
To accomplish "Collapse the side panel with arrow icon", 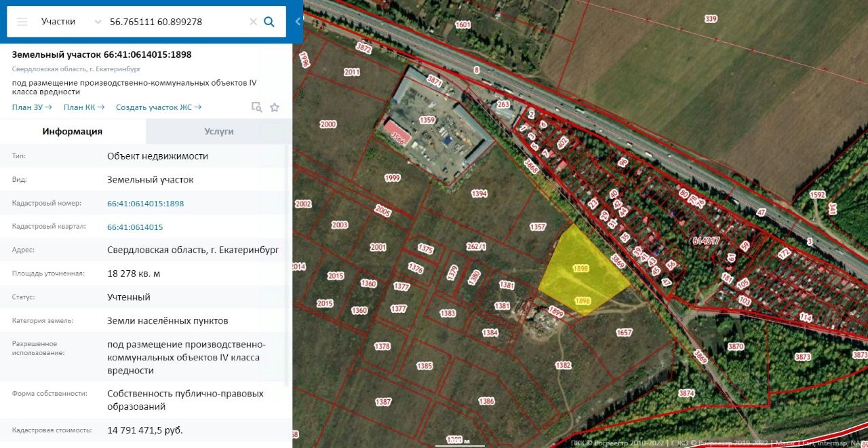I will tap(298, 22).
